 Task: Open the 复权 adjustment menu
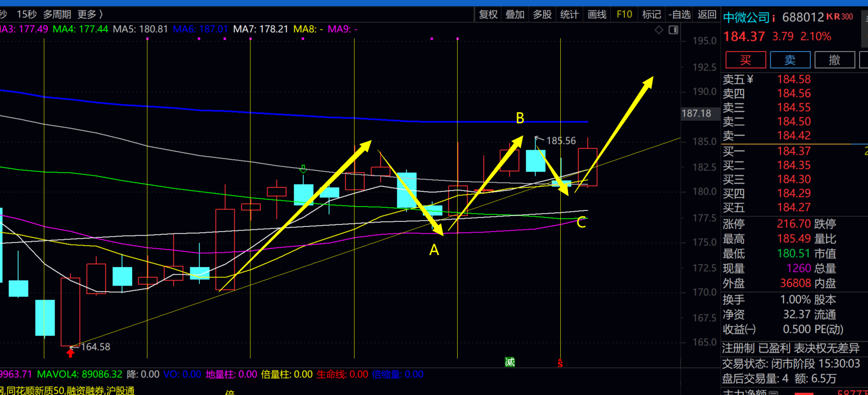click(488, 14)
